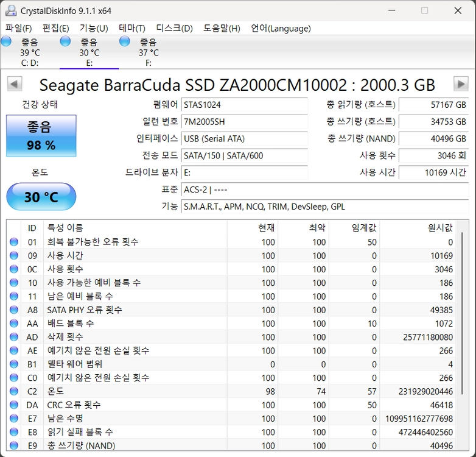
Task: Click status dot of attribute 11 row
Action: pyautogui.click(x=14, y=296)
